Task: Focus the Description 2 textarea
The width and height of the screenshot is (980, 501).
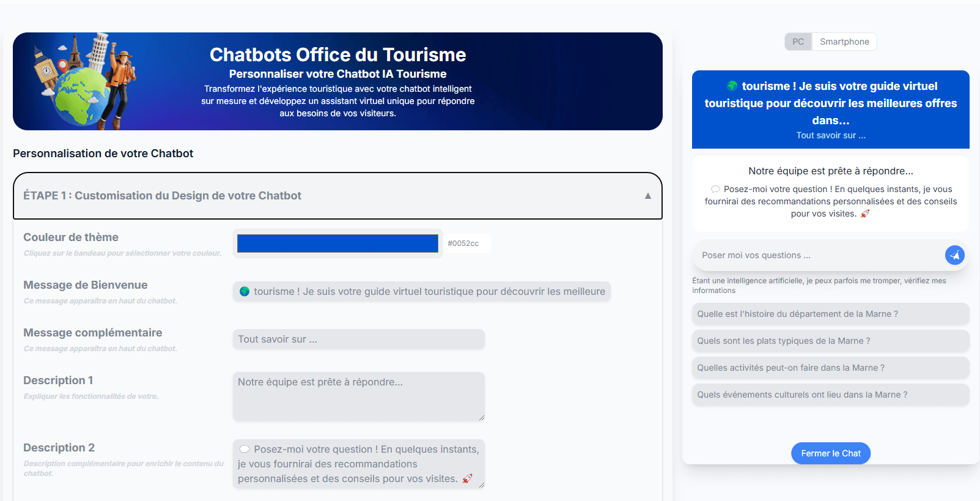Action: [358, 464]
